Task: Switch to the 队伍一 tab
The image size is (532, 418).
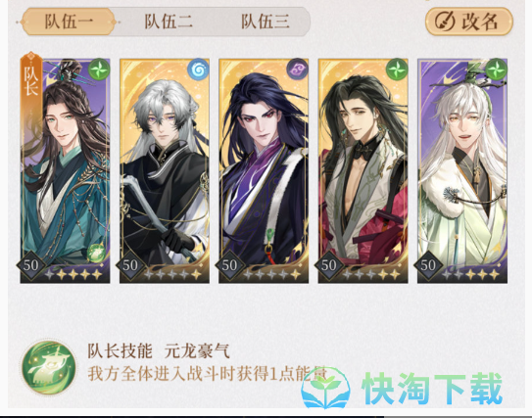Action: [69, 23]
